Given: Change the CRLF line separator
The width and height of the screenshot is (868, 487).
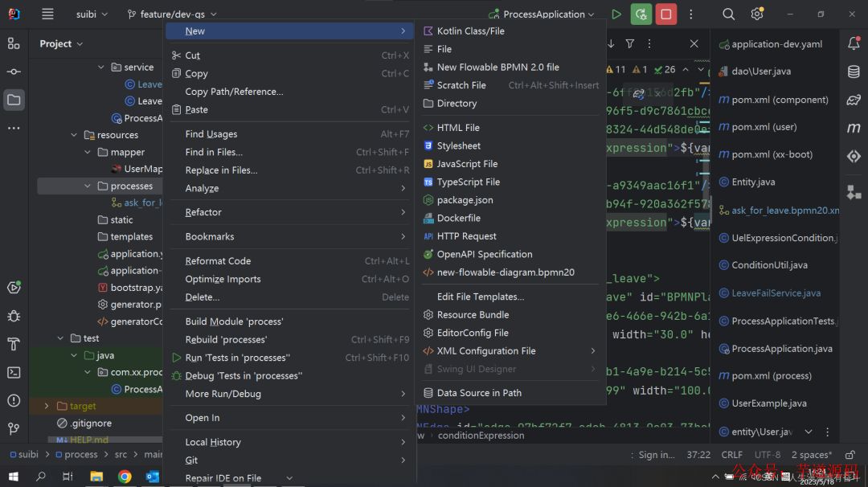Looking at the screenshot, I should [732, 455].
